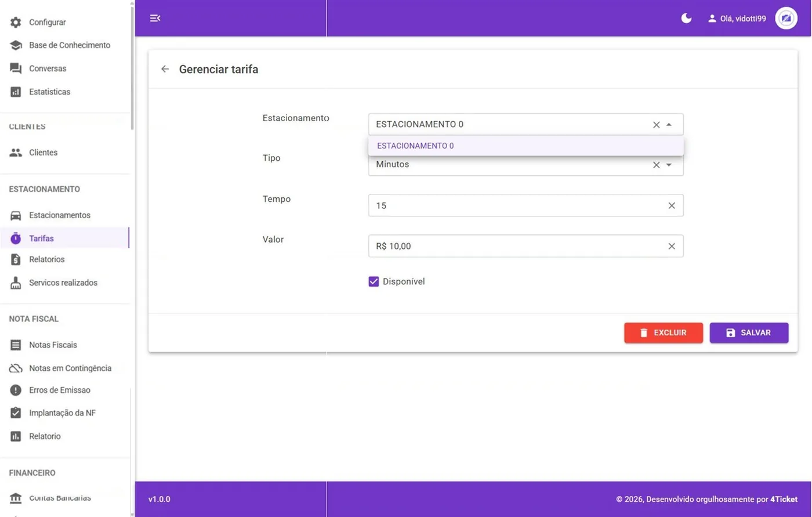Clear the Valor field value
The width and height of the screenshot is (812, 517).
pyautogui.click(x=672, y=246)
